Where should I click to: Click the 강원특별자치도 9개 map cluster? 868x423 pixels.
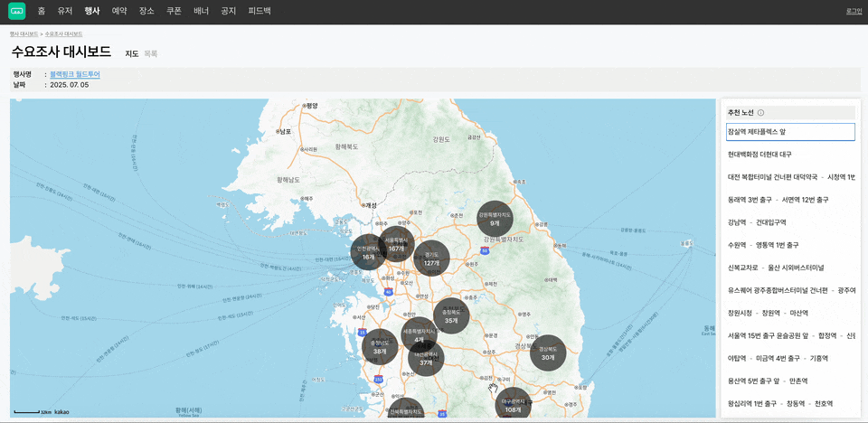tap(495, 219)
